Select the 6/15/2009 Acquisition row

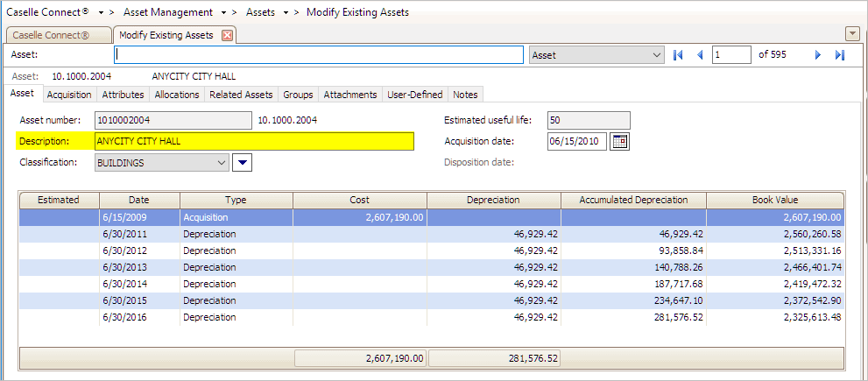[228, 217]
